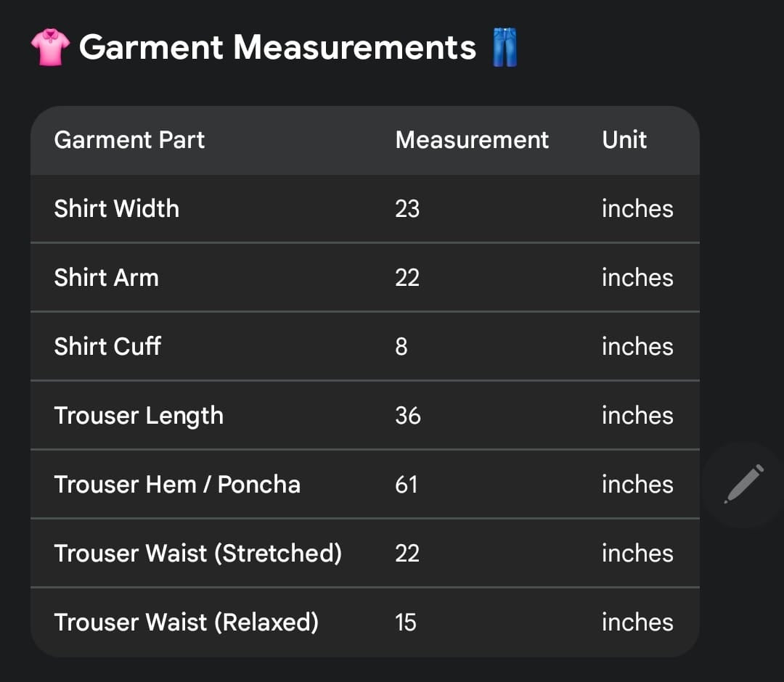This screenshot has height=682, width=784.
Task: Click the Trouser Waist (Relaxed) label
Action: 186,623
